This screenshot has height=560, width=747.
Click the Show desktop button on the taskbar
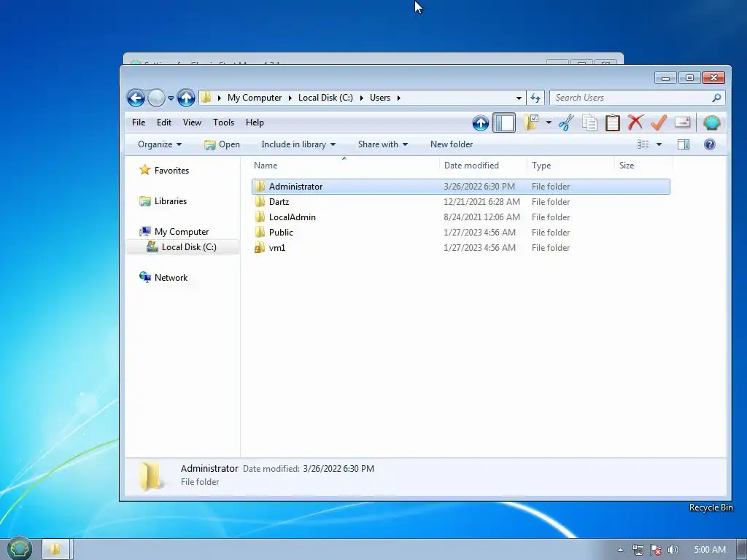click(742, 550)
